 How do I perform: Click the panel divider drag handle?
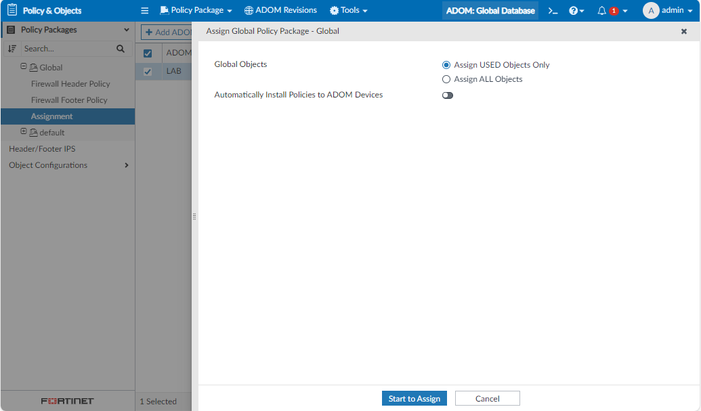[x=194, y=216]
